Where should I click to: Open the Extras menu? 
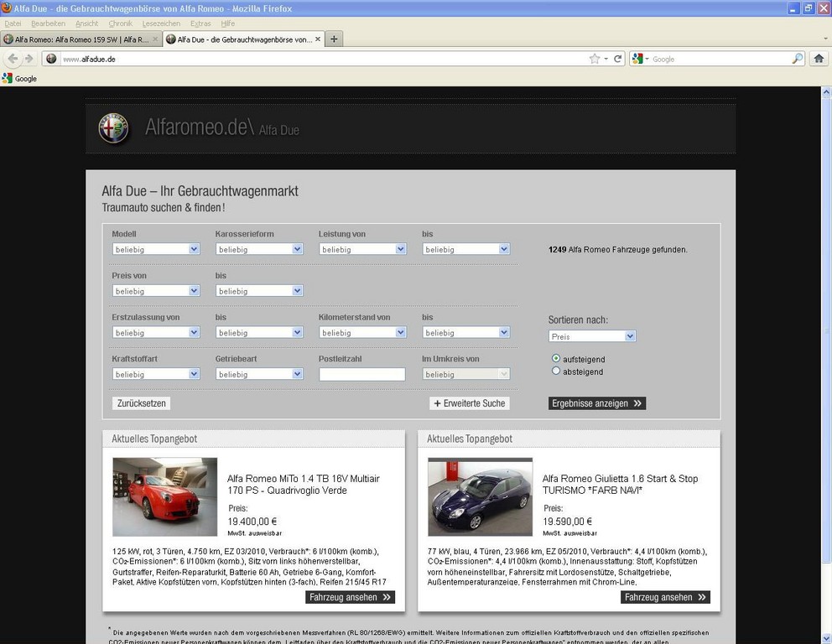[200, 23]
